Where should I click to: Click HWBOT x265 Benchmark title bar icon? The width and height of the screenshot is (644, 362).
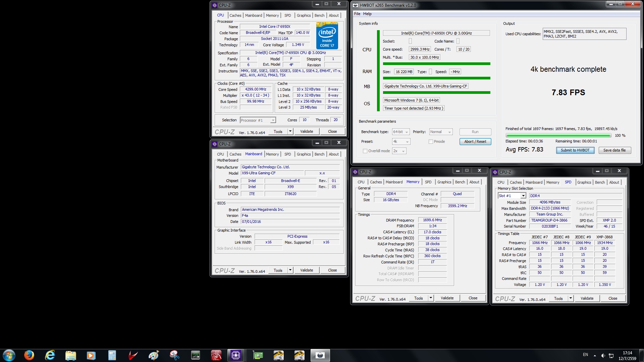(x=356, y=5)
